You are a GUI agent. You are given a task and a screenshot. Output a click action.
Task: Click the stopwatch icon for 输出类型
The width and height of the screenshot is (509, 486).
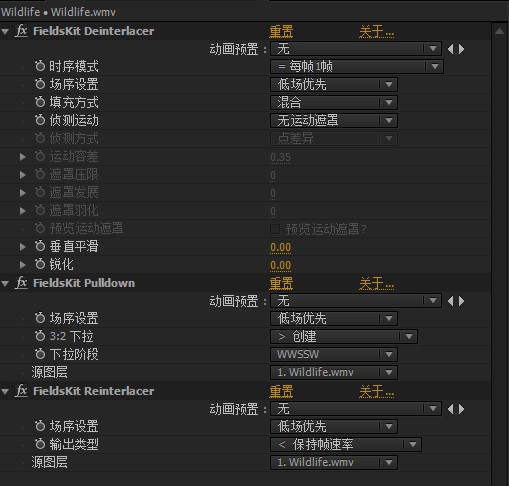[40, 444]
